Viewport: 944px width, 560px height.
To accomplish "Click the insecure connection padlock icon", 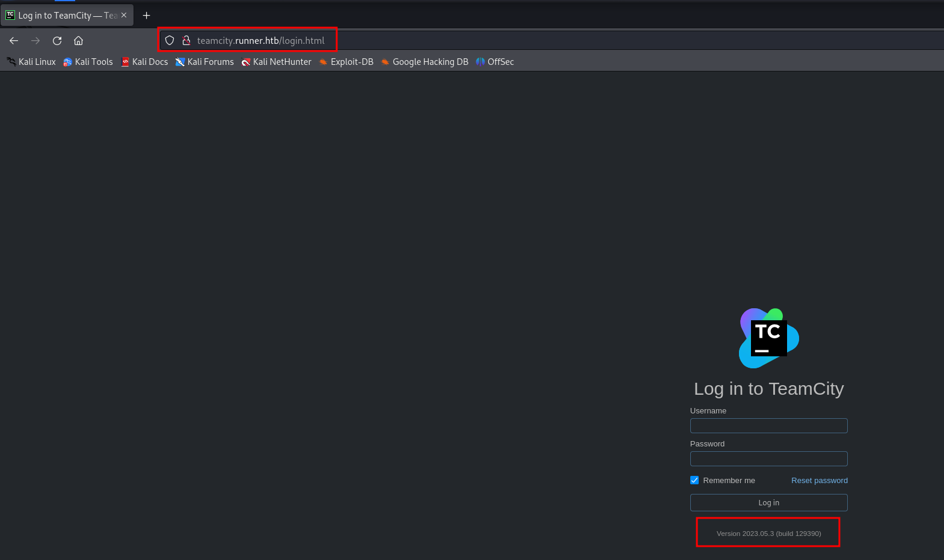I will (x=186, y=41).
